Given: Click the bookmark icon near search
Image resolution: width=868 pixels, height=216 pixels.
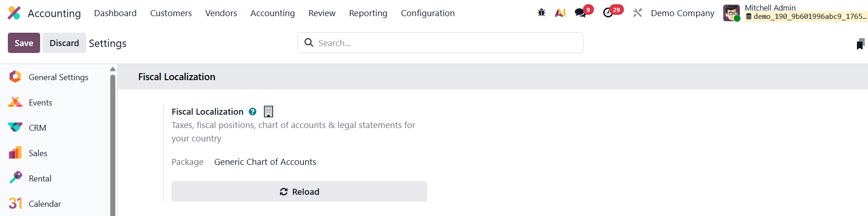Looking at the screenshot, I should [x=860, y=44].
